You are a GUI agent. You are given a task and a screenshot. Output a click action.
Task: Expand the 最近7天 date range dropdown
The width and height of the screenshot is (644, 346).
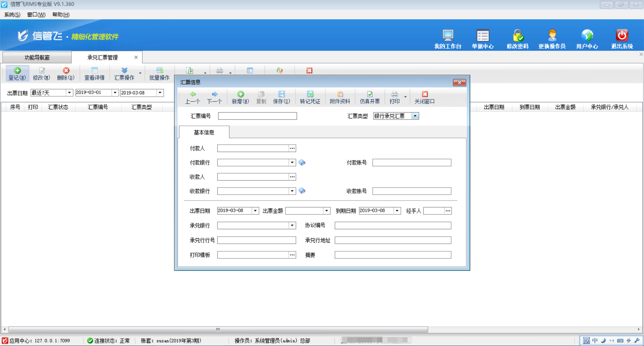[69, 93]
